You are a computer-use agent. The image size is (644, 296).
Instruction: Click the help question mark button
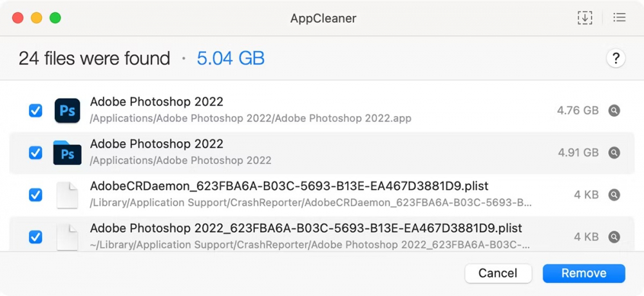[616, 59]
